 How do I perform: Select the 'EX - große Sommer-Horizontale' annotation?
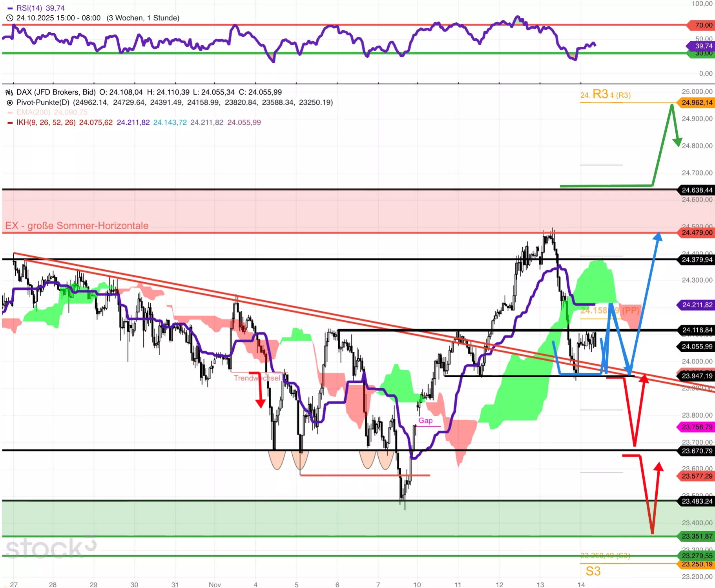coord(77,226)
